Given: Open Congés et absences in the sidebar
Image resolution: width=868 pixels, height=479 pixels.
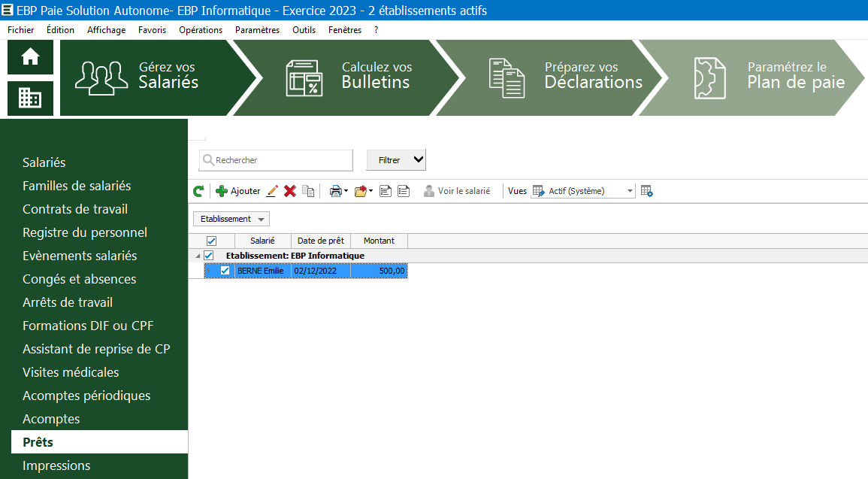Looking at the screenshot, I should click(x=79, y=278).
